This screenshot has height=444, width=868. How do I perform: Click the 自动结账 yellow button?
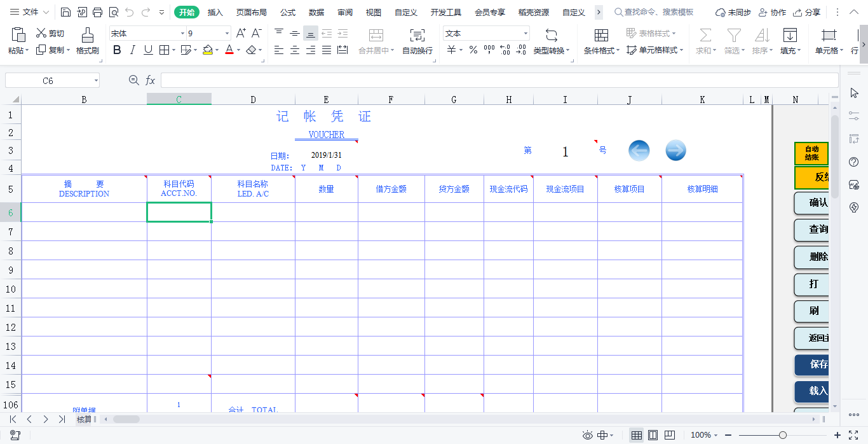(811, 153)
